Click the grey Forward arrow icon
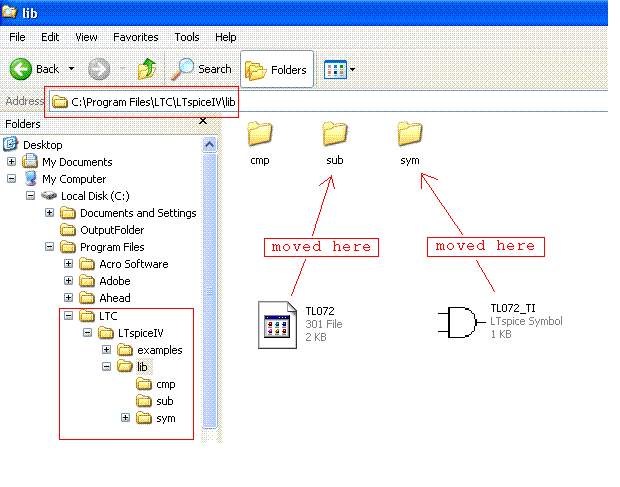 (x=99, y=69)
